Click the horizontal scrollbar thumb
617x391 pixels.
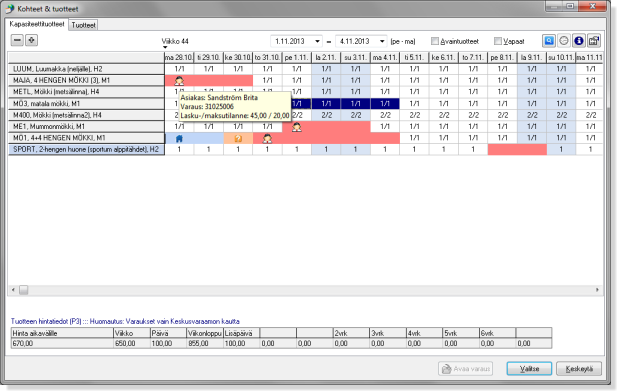coord(24,290)
